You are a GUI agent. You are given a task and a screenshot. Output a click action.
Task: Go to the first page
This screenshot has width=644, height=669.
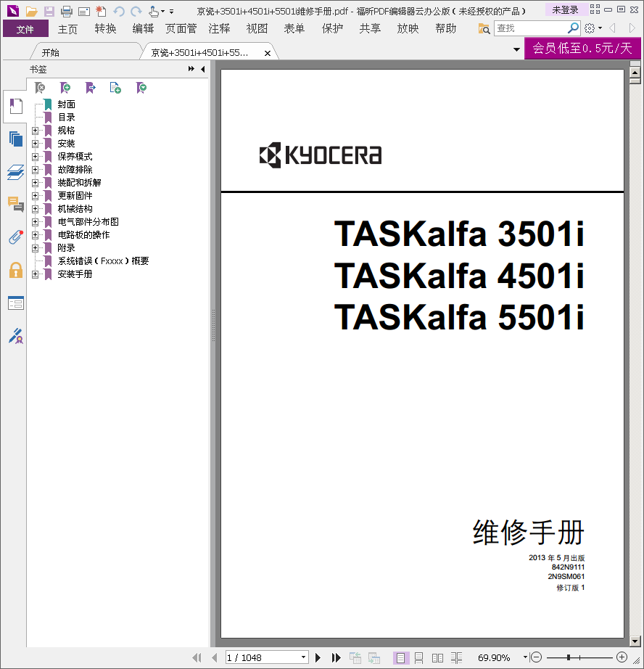click(x=197, y=657)
